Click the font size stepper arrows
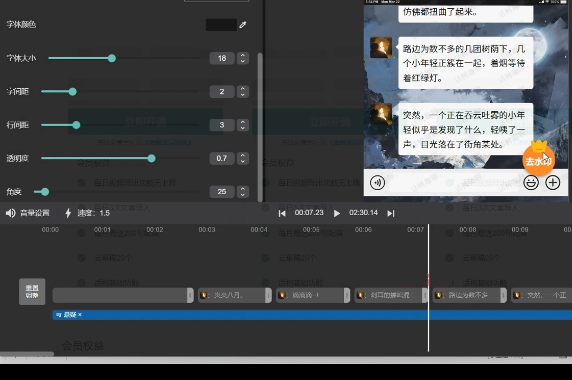This screenshot has height=380, width=572. click(x=243, y=58)
